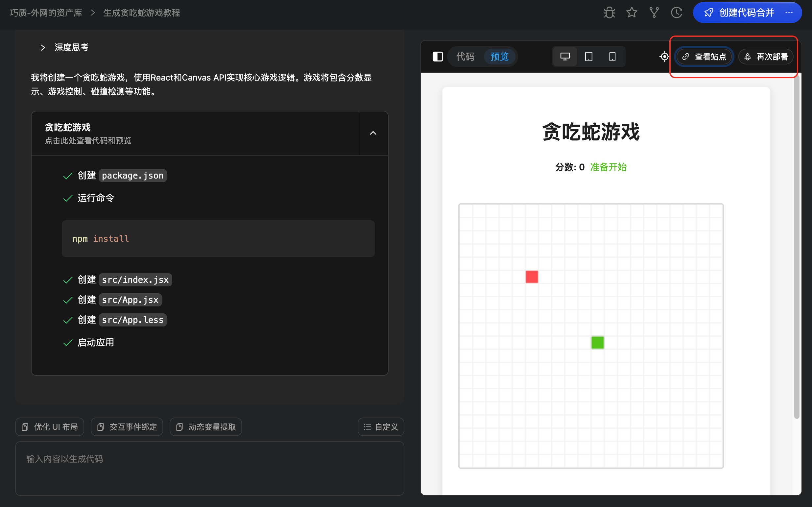The width and height of the screenshot is (812, 507).
Task: Select the 预览 tab
Action: [x=499, y=57]
